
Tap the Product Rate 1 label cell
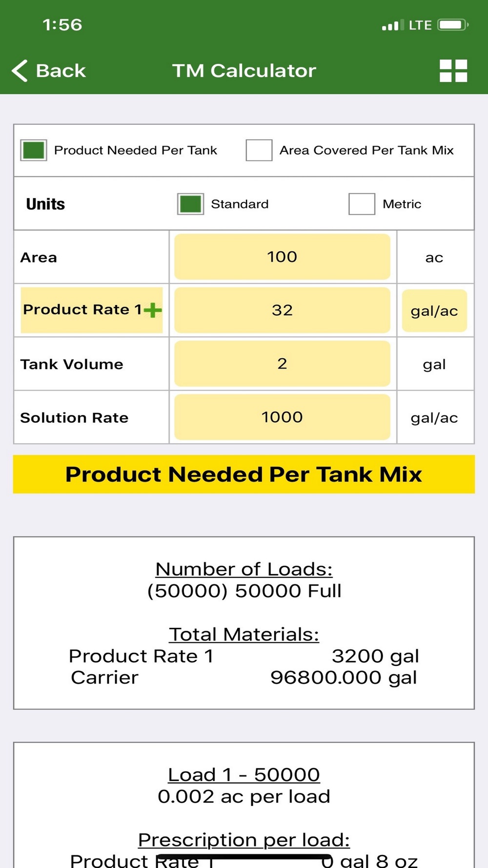pyautogui.click(x=82, y=310)
